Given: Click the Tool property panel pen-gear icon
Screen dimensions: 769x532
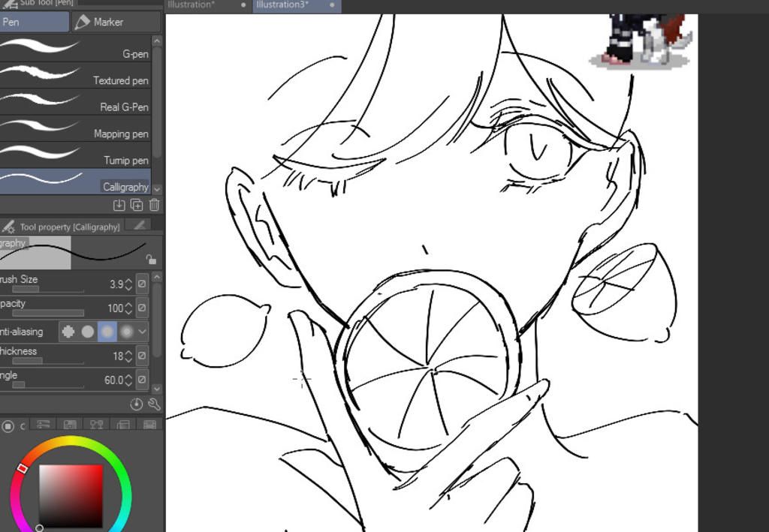Looking at the screenshot, I should click(8, 227).
